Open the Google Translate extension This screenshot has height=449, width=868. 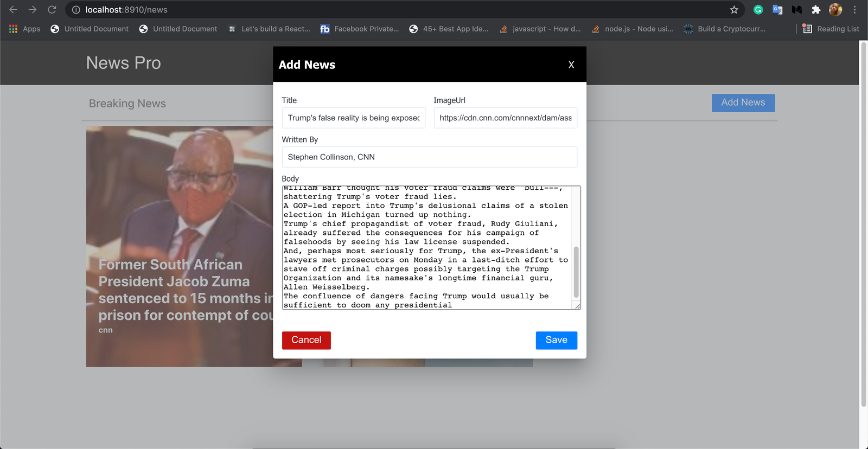coord(777,10)
